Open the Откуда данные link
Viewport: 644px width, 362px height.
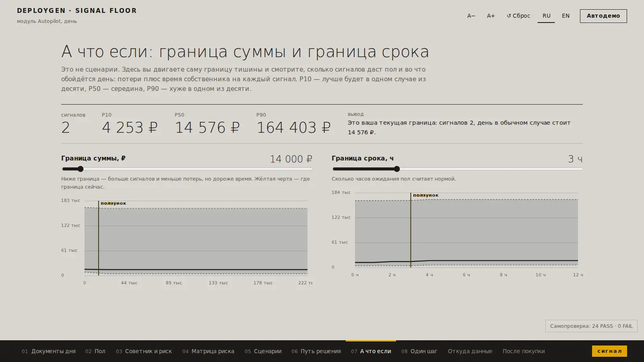(470, 351)
